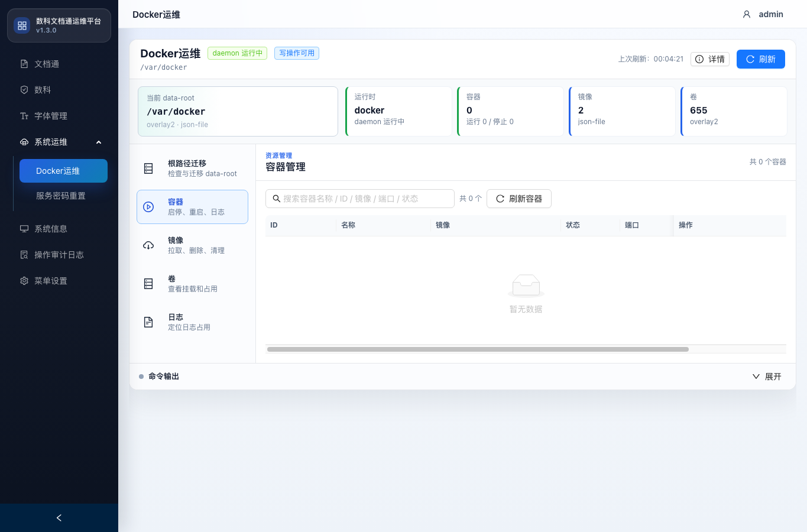Screen dimensions: 807x532
Task: Open the 文档通 menu item
Action: click(59, 64)
